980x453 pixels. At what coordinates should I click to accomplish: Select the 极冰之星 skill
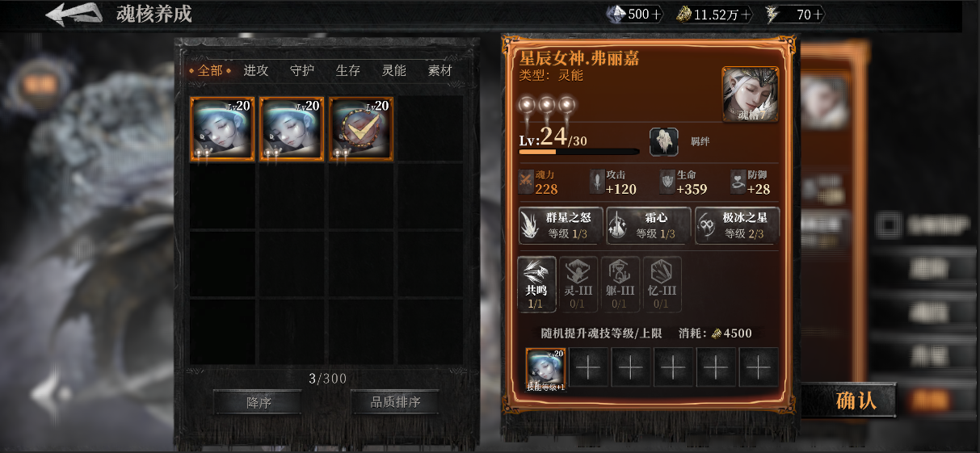pos(737,225)
